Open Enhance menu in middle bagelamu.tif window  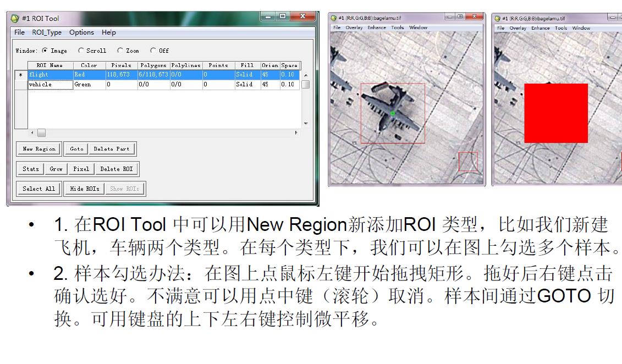click(x=377, y=27)
